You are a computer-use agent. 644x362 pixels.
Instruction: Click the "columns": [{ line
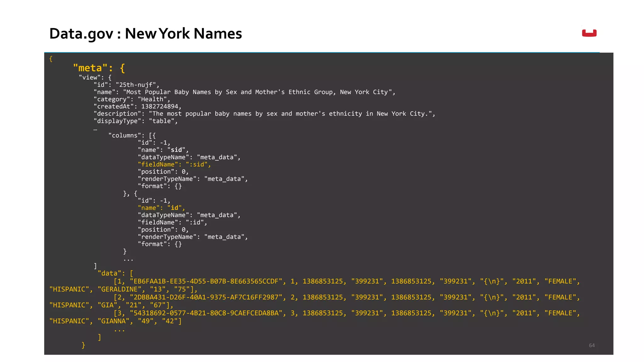coord(132,135)
